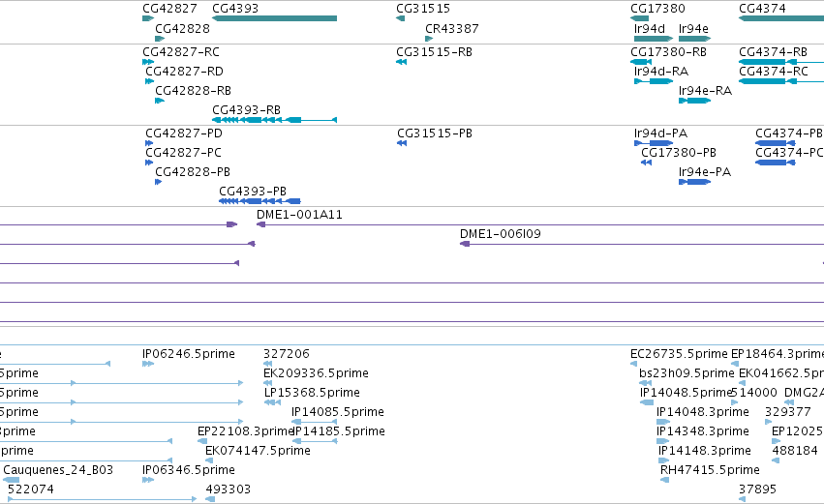Select the CG4393 gene feature bar

pyautogui.click(x=274, y=18)
